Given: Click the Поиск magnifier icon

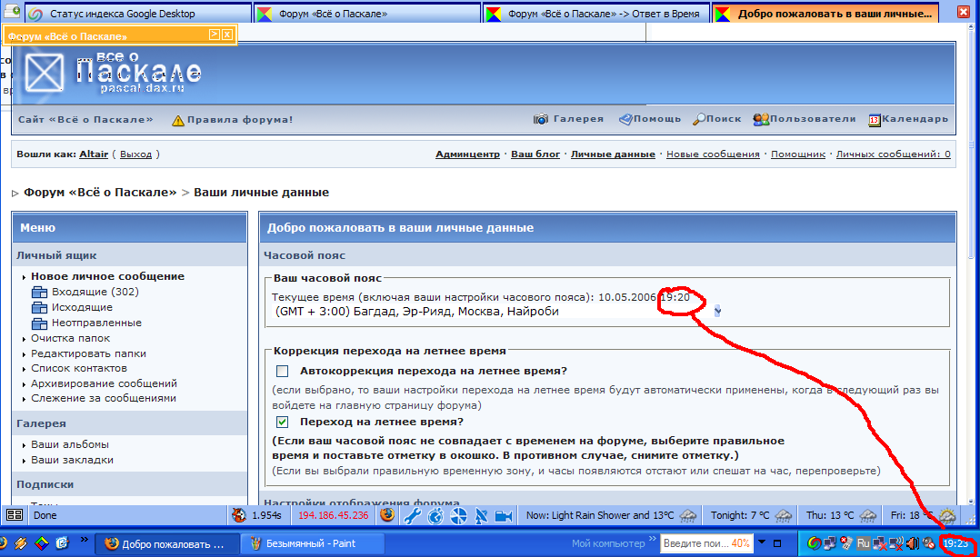Looking at the screenshot, I should [x=698, y=119].
